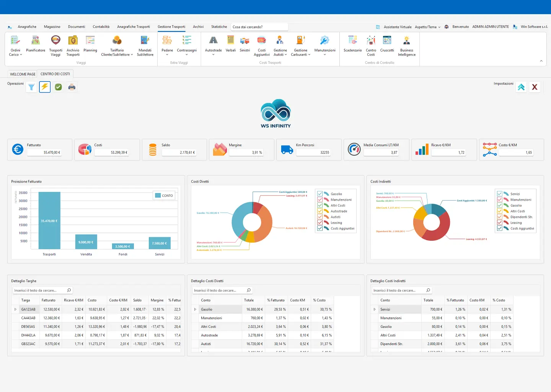Expand the GA123AB row
This screenshot has height=392, width=551.
coord(15,309)
